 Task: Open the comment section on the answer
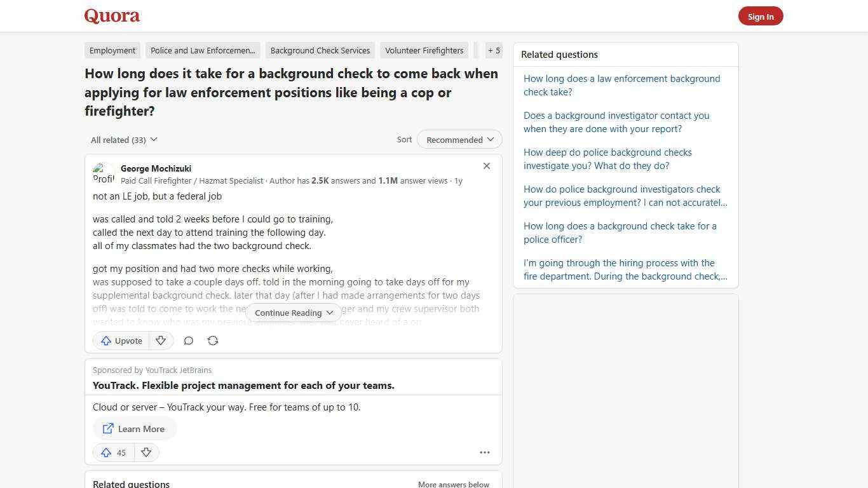188,341
